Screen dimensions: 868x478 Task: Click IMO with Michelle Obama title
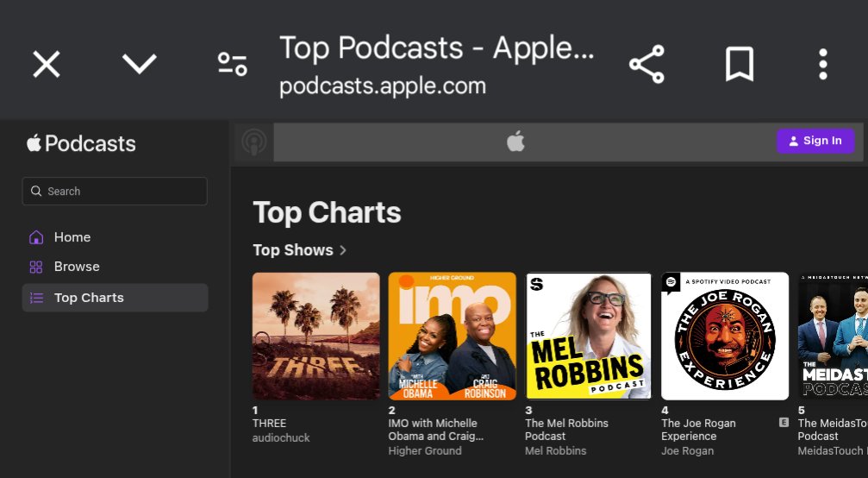pos(436,430)
